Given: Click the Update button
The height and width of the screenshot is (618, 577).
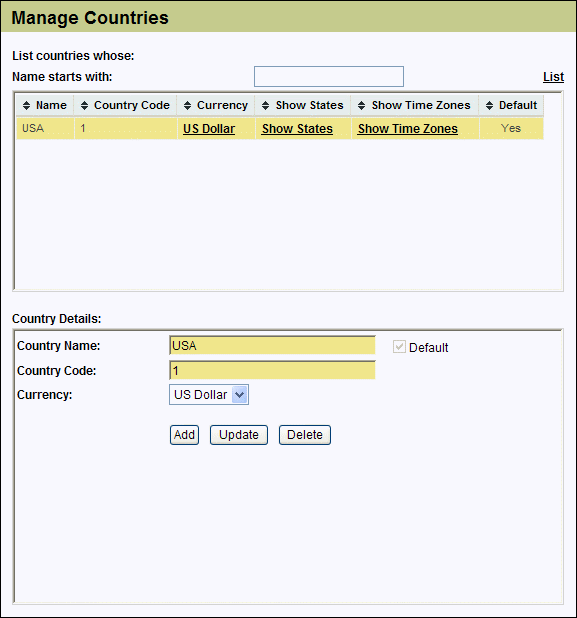Looking at the screenshot, I should 239,435.
